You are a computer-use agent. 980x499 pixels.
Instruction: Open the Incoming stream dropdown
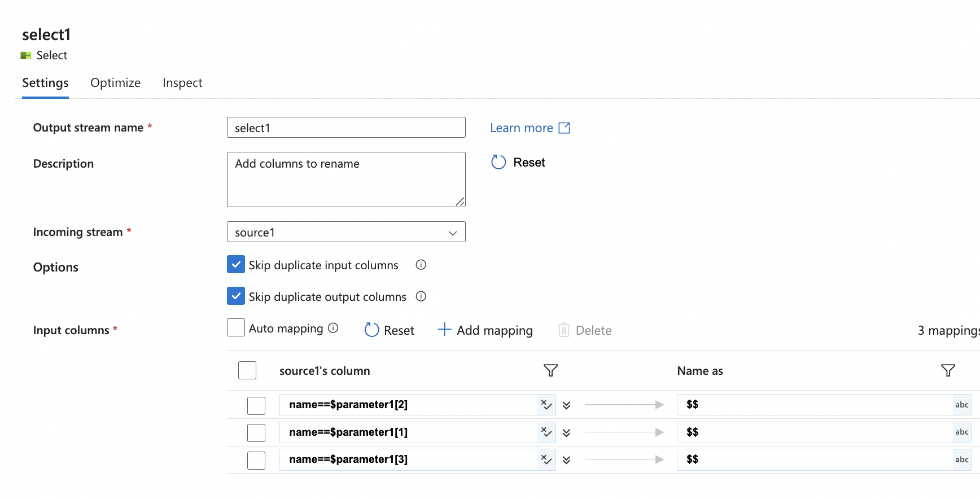tap(346, 232)
